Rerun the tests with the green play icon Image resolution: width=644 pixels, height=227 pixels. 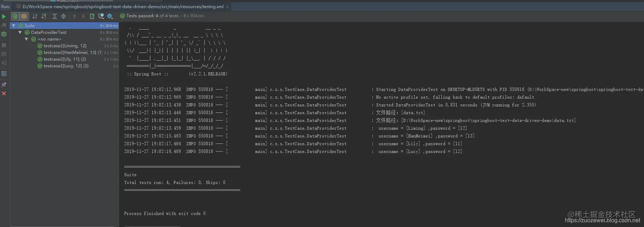[4, 17]
